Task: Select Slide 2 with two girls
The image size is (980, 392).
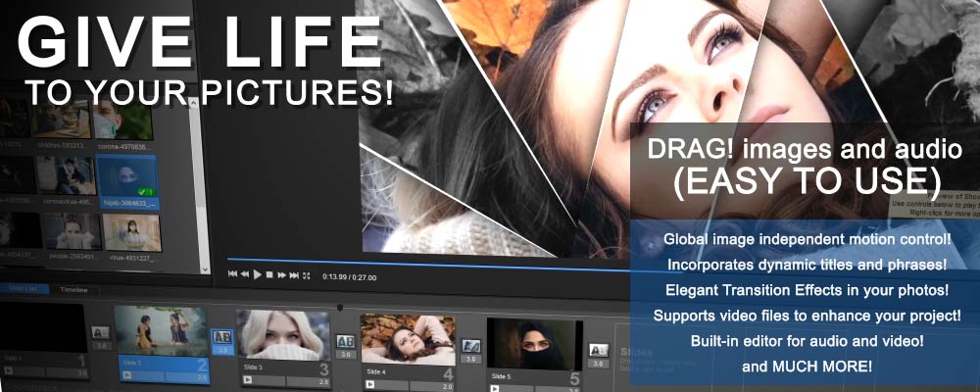Action: pyautogui.click(x=161, y=330)
